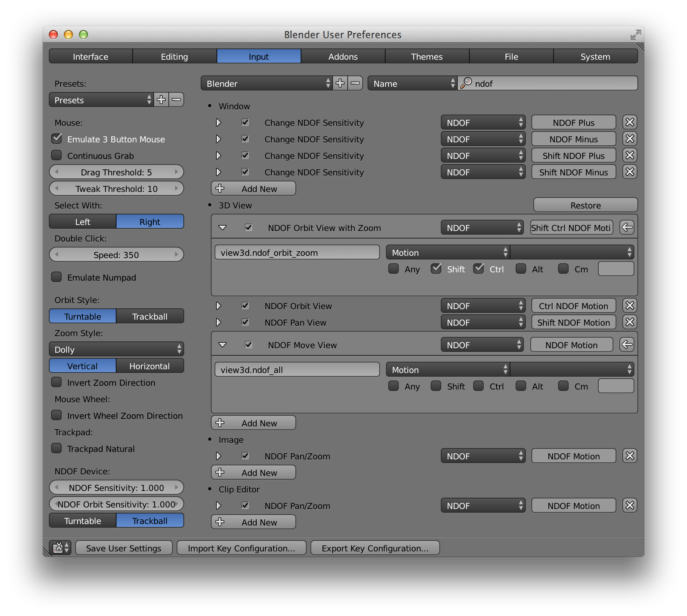This screenshot has height=616, width=687.
Task: Edit the view3d.ndof_all operator field
Action: tap(297, 370)
